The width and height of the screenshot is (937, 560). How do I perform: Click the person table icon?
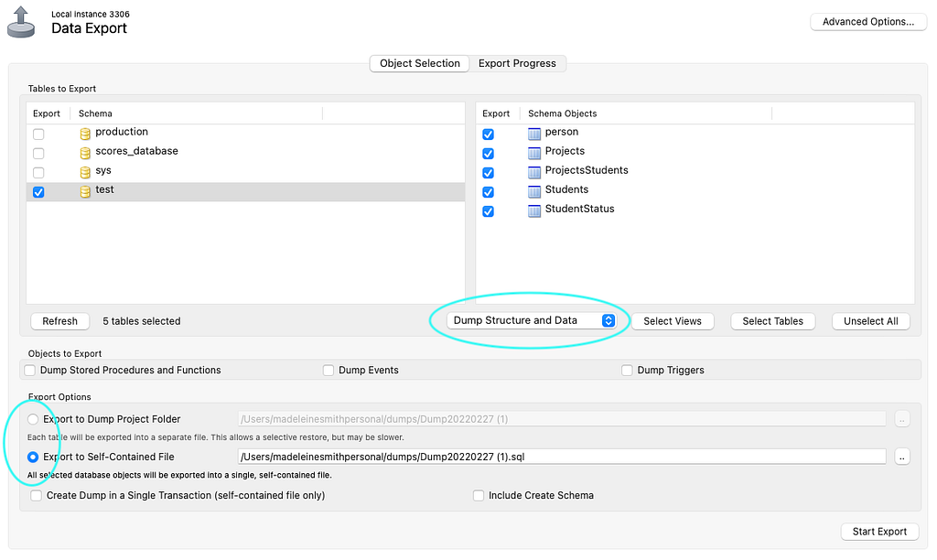pyautogui.click(x=534, y=134)
